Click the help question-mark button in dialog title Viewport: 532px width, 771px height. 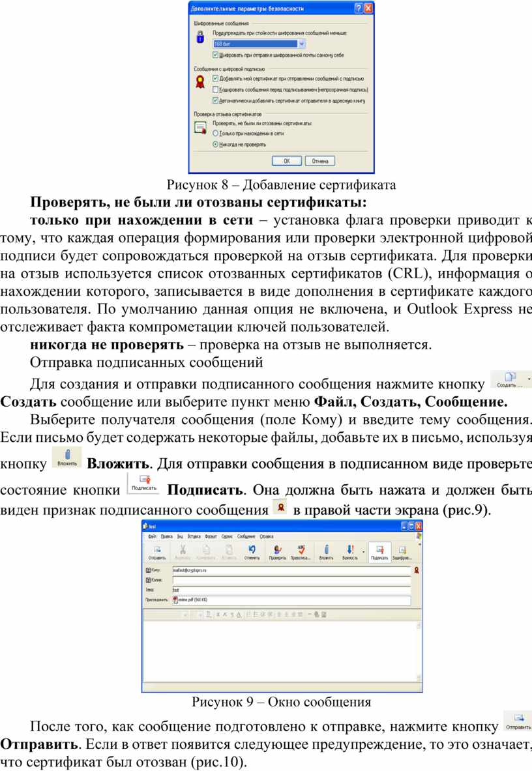[359, 8]
